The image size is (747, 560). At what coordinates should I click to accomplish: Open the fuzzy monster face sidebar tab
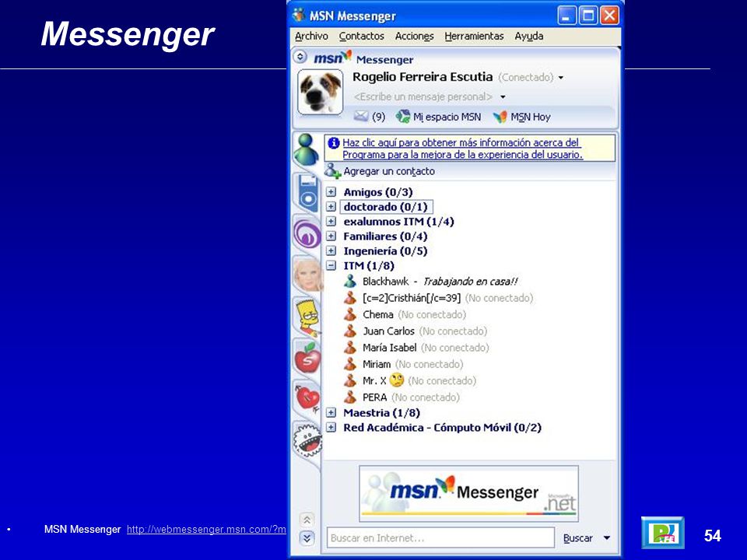(x=307, y=440)
